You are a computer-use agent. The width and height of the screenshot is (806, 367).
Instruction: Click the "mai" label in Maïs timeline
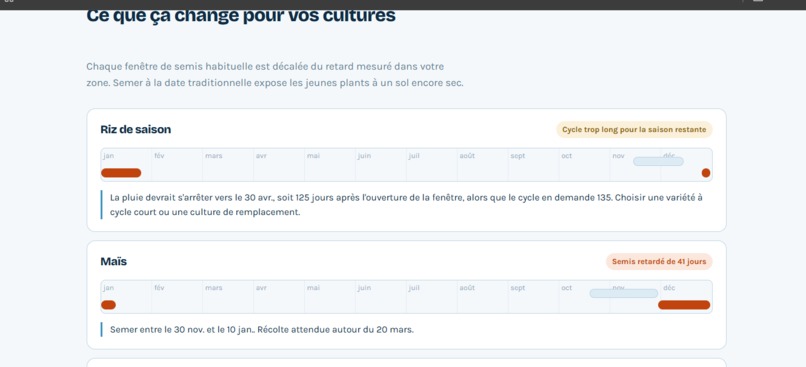pyautogui.click(x=313, y=288)
